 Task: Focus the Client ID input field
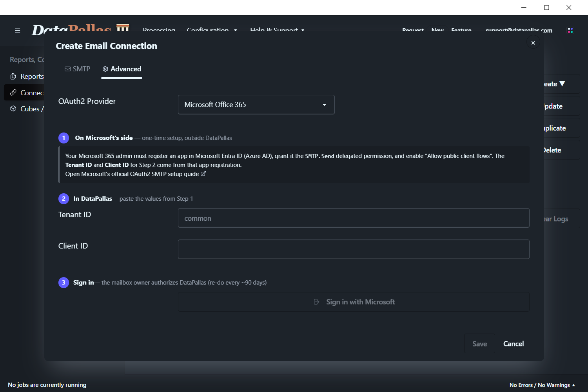[354, 249]
